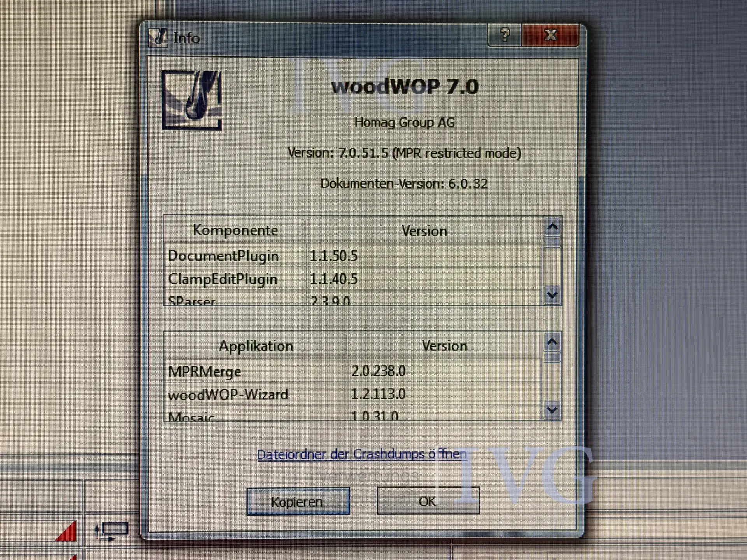This screenshot has height=560, width=747.
Task: Select the MPRMerge row
Action: point(353,371)
